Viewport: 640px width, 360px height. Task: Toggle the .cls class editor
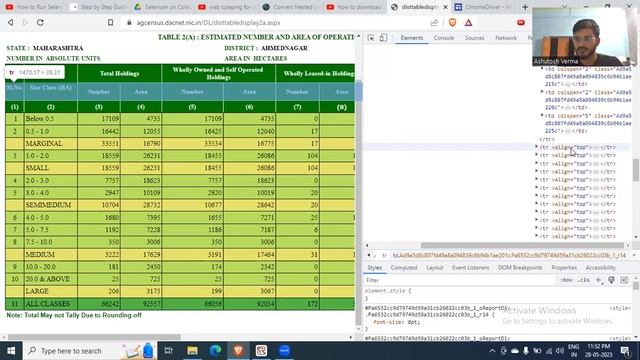(x=584, y=280)
